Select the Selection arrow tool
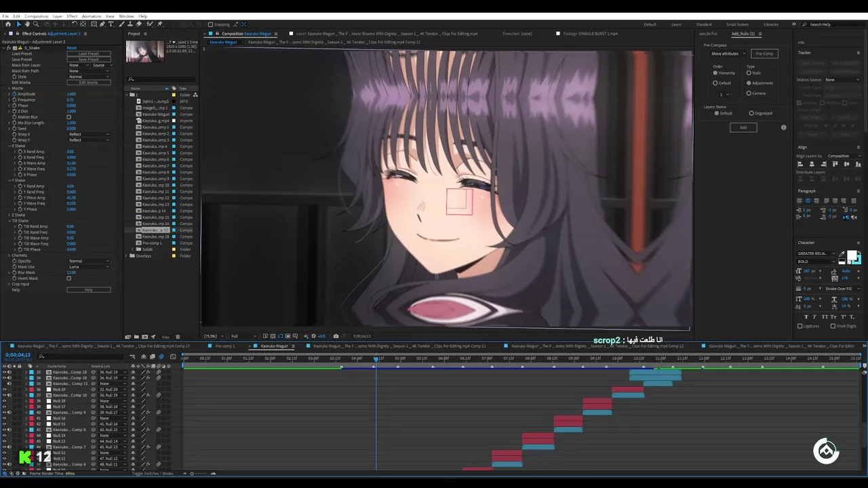 19,24
